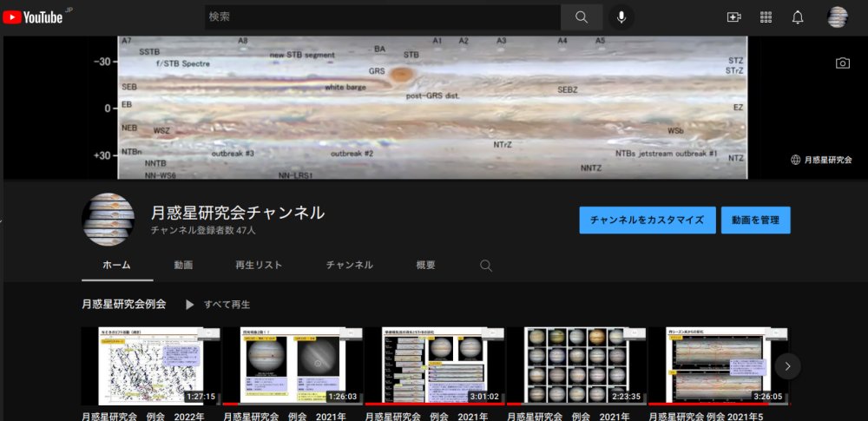Open the video thumbnail with 1:27:15 duration
Screen dimensions: 868x421
click(x=150, y=366)
